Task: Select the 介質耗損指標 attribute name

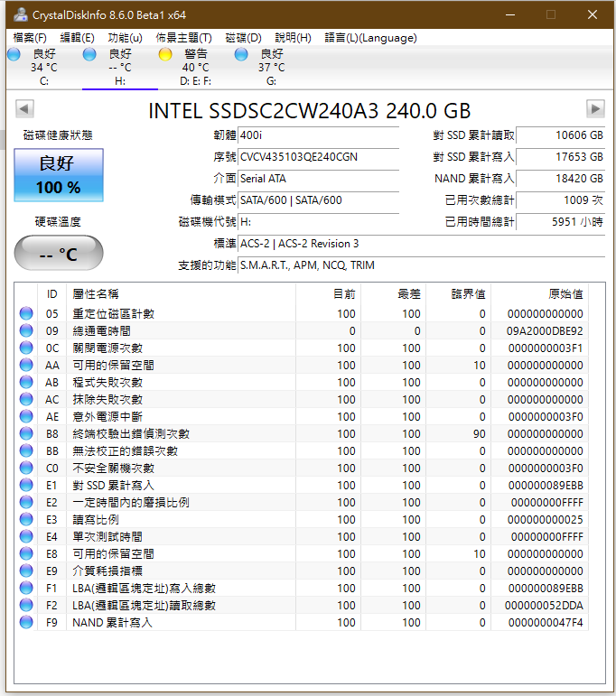Action: 107,571
